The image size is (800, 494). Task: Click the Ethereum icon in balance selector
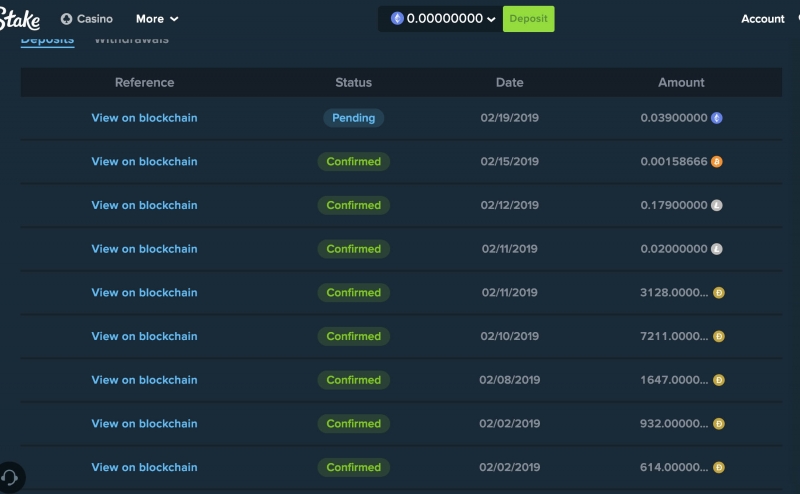click(x=397, y=18)
